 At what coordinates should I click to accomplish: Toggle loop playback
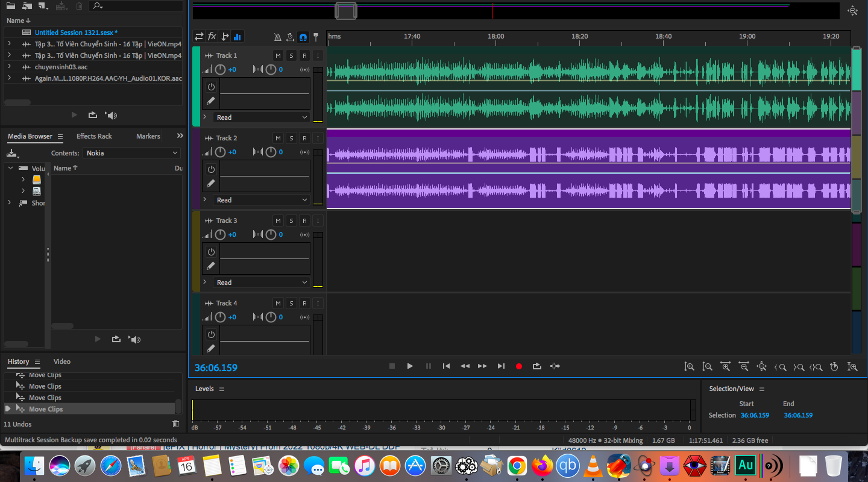[x=537, y=366]
